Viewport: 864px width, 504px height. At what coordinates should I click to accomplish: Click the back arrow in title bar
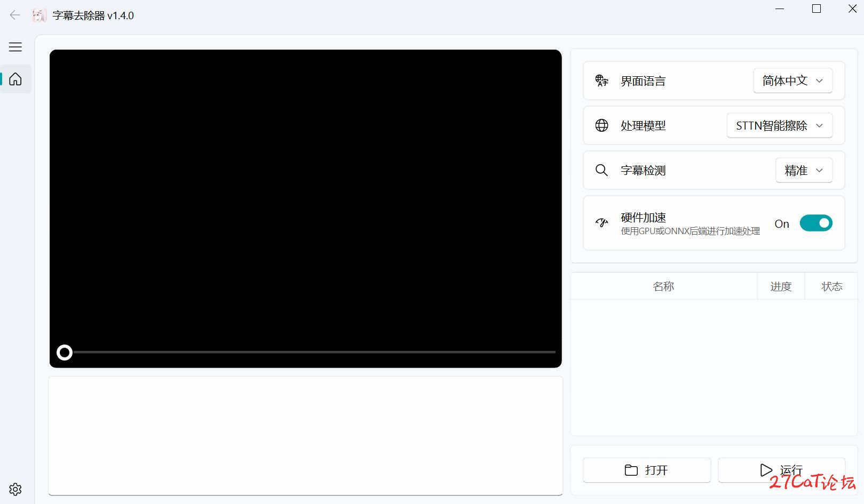point(15,15)
